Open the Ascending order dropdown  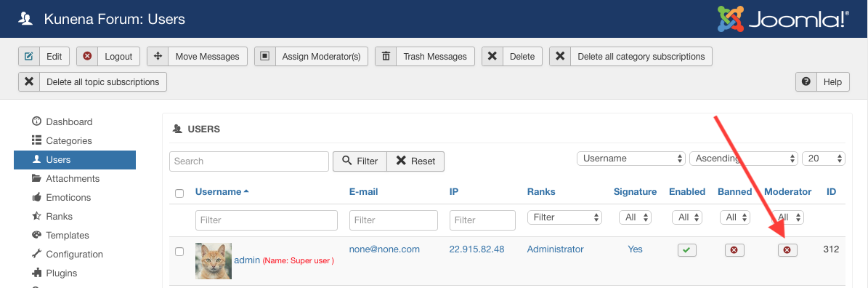744,159
